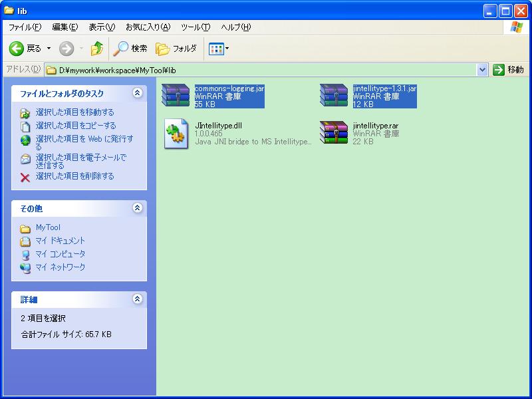Click the Windows flag logo icon
The image size is (532, 399).
click(x=517, y=27)
